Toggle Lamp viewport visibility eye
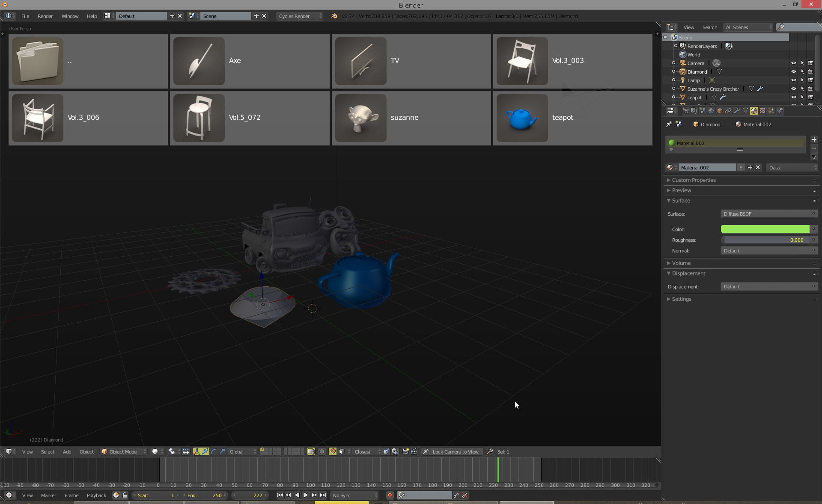Viewport: 822px width, 504px height. 793,80
